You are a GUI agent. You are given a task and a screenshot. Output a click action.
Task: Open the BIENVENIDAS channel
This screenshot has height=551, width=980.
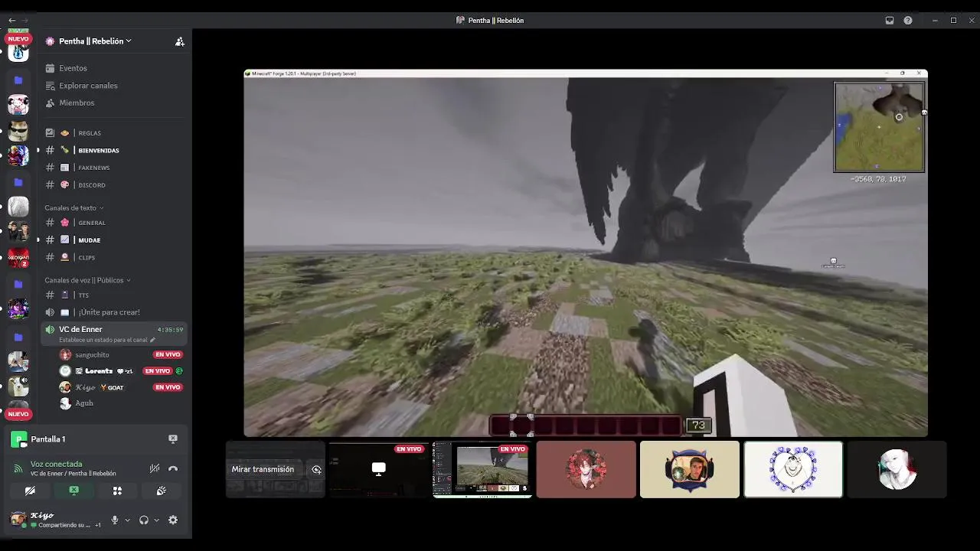pyautogui.click(x=115, y=151)
